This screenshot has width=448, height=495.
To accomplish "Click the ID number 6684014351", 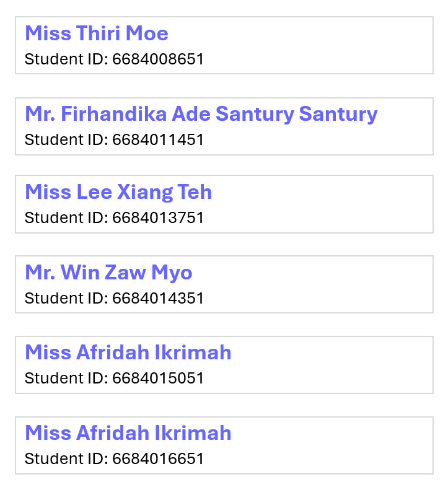I will [x=158, y=298].
